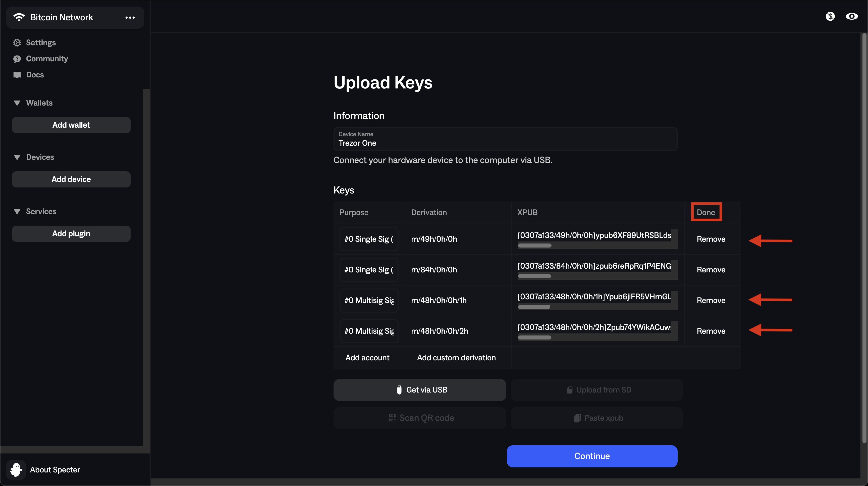Open the Community chat icon
This screenshot has width=868, height=486.
pyautogui.click(x=17, y=59)
